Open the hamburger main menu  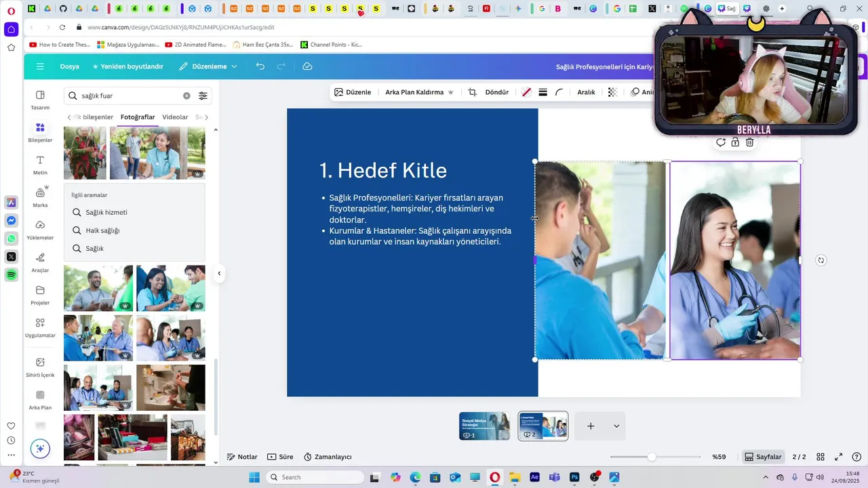tap(40, 66)
